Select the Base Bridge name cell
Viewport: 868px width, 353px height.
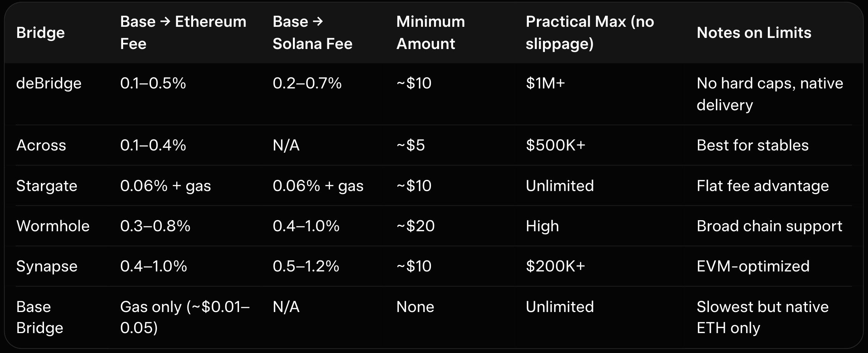coord(39,317)
